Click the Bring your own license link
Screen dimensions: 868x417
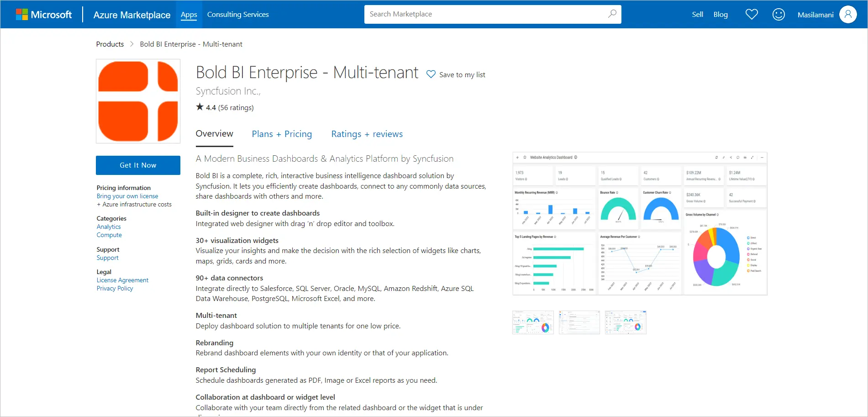pyautogui.click(x=127, y=196)
